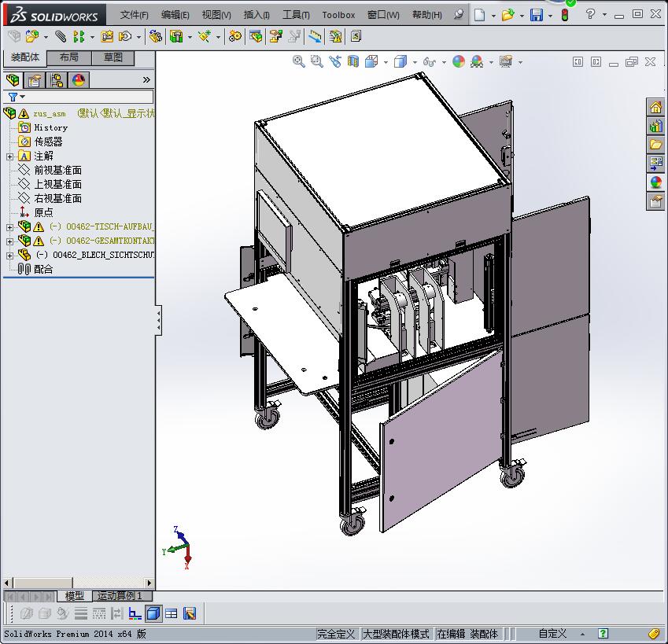Open the 工具(T) menu
The height and width of the screenshot is (644, 668).
296,15
